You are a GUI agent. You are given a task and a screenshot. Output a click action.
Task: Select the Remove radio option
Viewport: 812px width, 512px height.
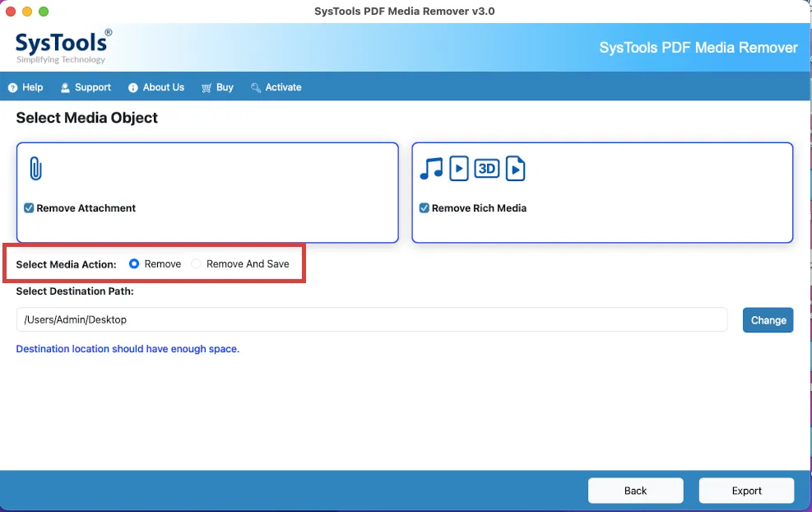pyautogui.click(x=134, y=263)
